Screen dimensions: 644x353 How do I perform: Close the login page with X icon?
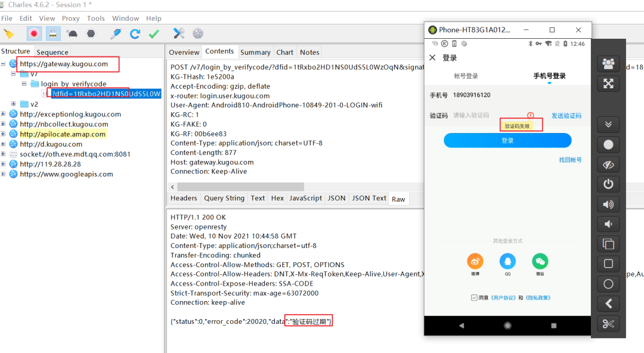pos(432,57)
